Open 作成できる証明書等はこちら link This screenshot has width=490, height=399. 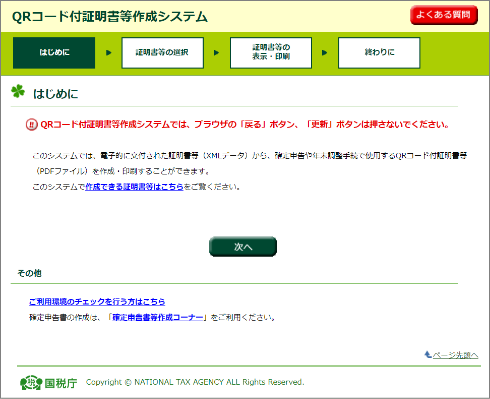coord(134,187)
